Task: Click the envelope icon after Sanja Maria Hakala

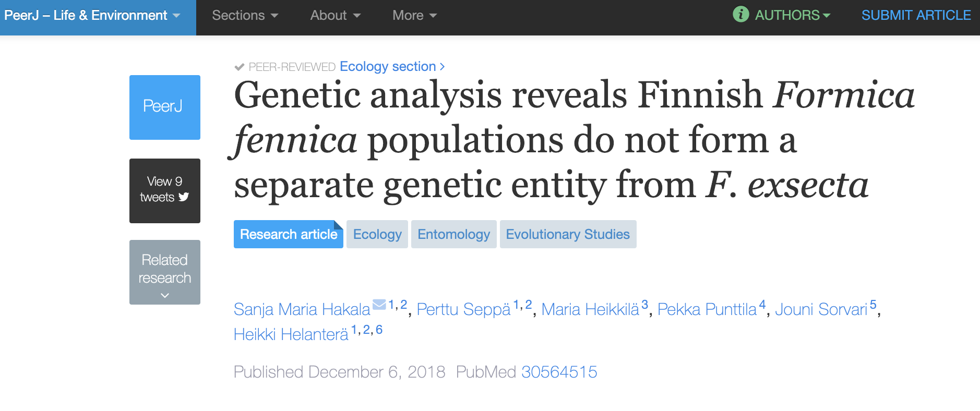Action: pos(379,304)
